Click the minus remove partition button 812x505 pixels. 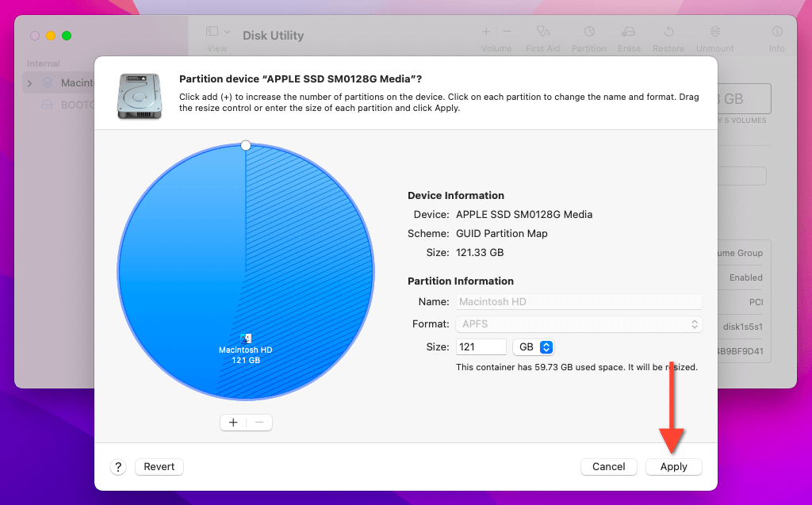(259, 423)
